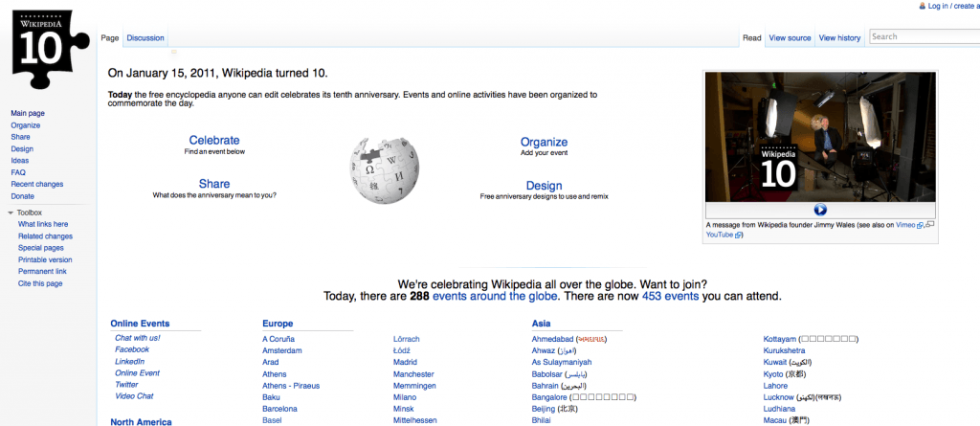Open the Kyoto event link
Screen dimensions: 980x426
point(773,374)
